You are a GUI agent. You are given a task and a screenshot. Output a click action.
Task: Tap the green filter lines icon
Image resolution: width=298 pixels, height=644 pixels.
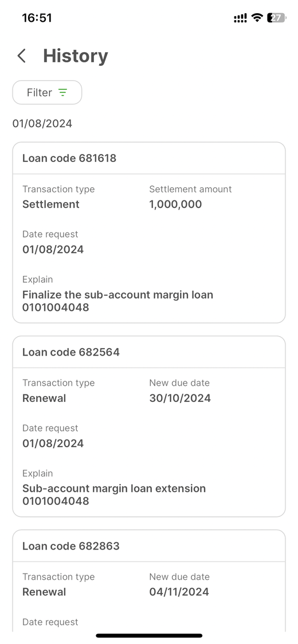[62, 92]
